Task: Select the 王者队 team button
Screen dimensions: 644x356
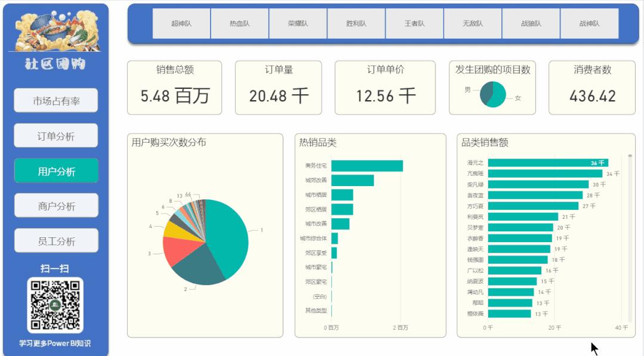Action: click(413, 23)
